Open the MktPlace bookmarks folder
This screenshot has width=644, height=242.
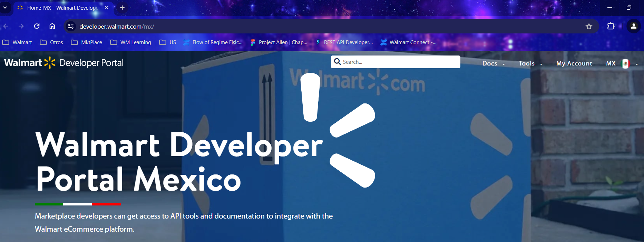pyautogui.click(x=87, y=42)
